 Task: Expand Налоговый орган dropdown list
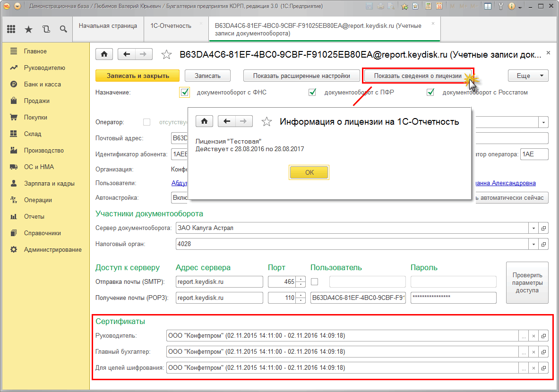(533, 244)
